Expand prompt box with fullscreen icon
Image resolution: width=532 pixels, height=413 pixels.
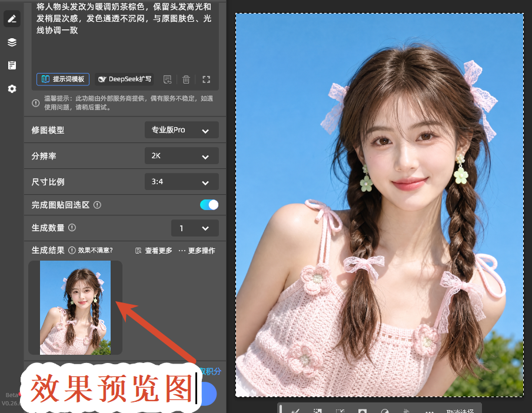tap(207, 79)
